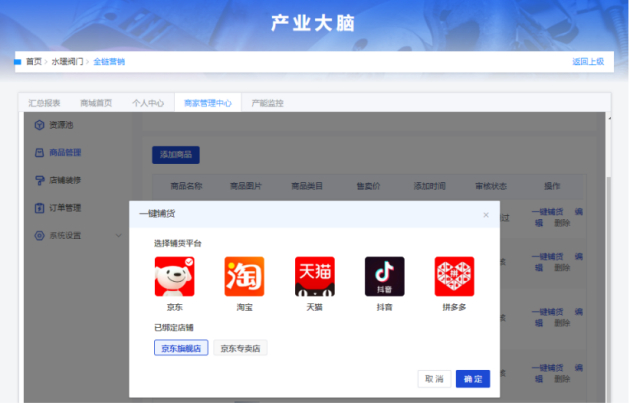This screenshot has height=409, width=630.
Task: Click the 操作 column header
Action: pos(552,186)
